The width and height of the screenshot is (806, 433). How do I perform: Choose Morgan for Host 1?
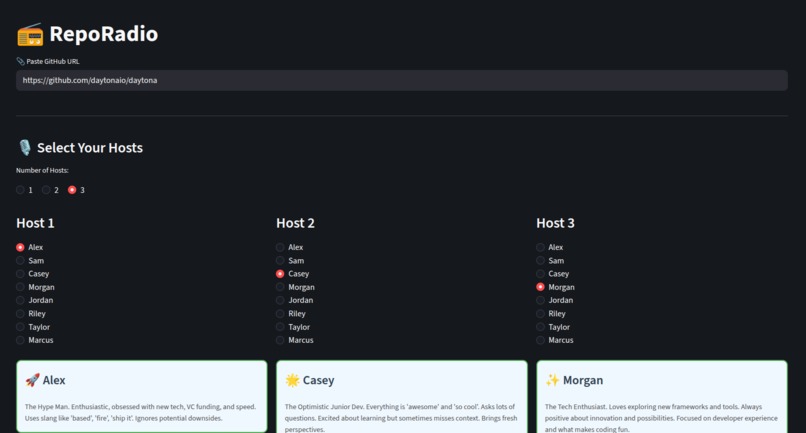tap(35, 287)
